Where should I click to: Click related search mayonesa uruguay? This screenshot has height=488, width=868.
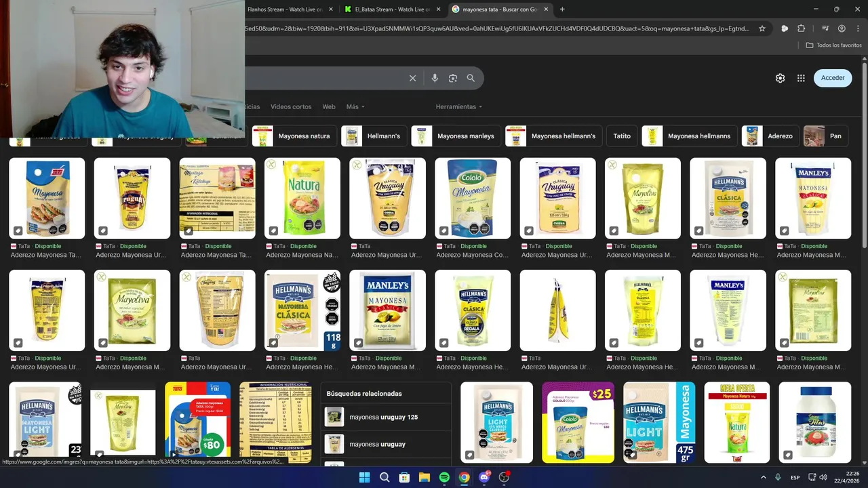pyautogui.click(x=386, y=444)
